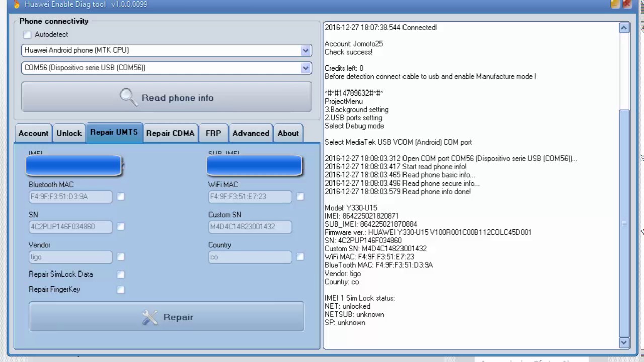Click the Repair button

click(167, 317)
